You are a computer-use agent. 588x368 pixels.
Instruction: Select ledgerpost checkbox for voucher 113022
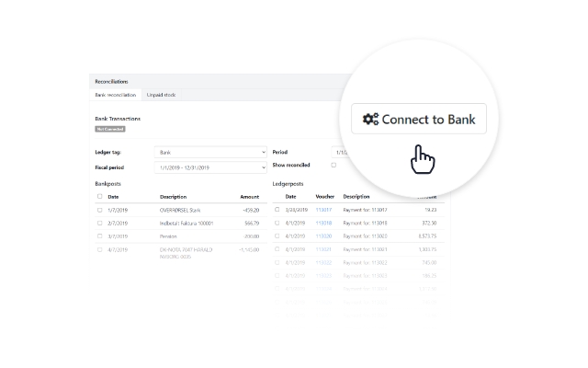tap(277, 262)
